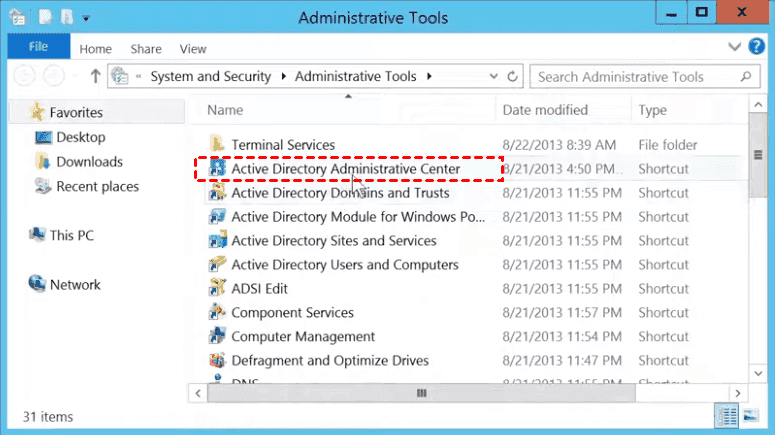The image size is (775, 435).
Task: Open the Share ribbon tab
Action: [x=146, y=49]
